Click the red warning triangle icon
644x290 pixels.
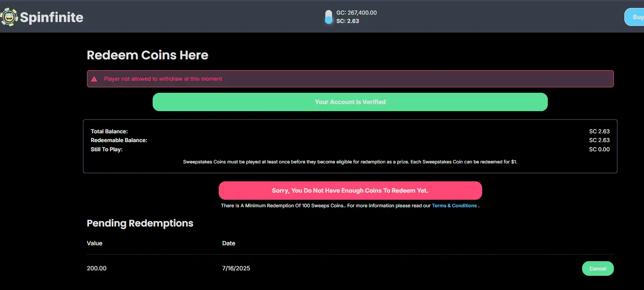(94, 79)
